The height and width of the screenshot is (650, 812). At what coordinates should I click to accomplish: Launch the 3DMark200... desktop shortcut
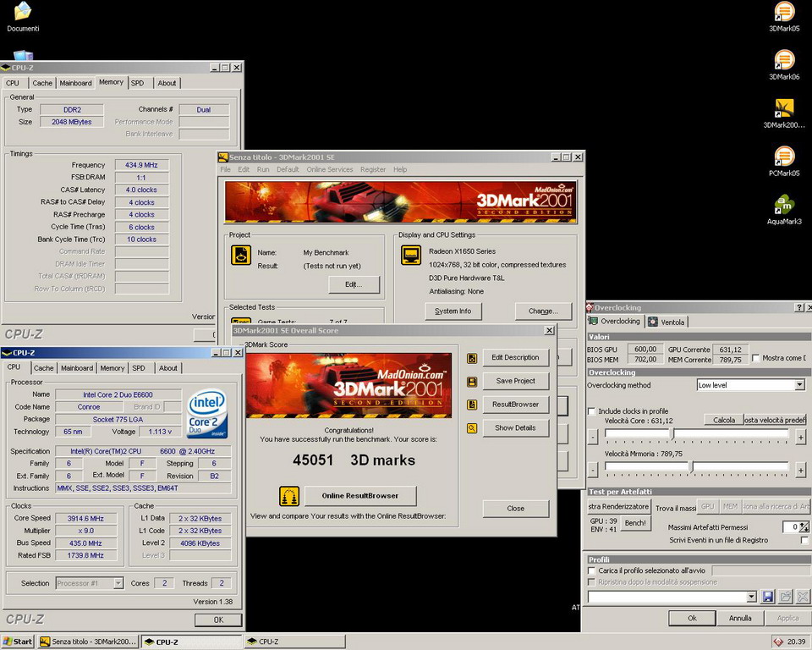784,113
